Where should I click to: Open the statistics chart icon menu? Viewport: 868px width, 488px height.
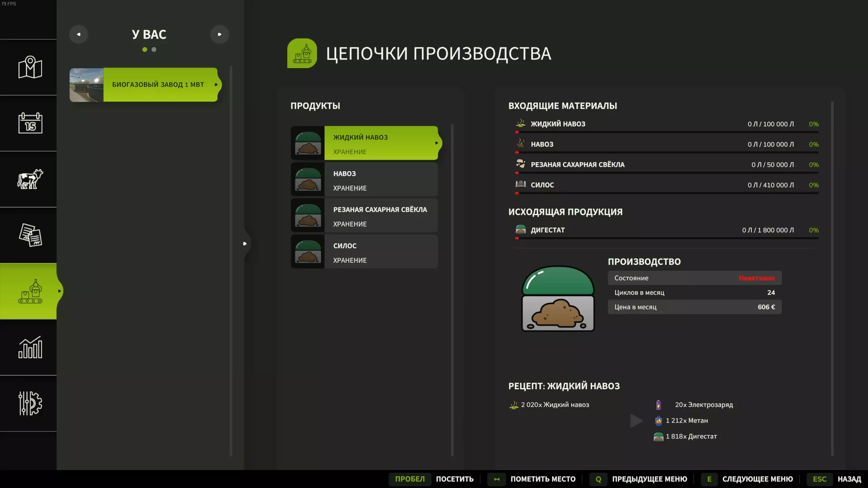click(x=30, y=347)
